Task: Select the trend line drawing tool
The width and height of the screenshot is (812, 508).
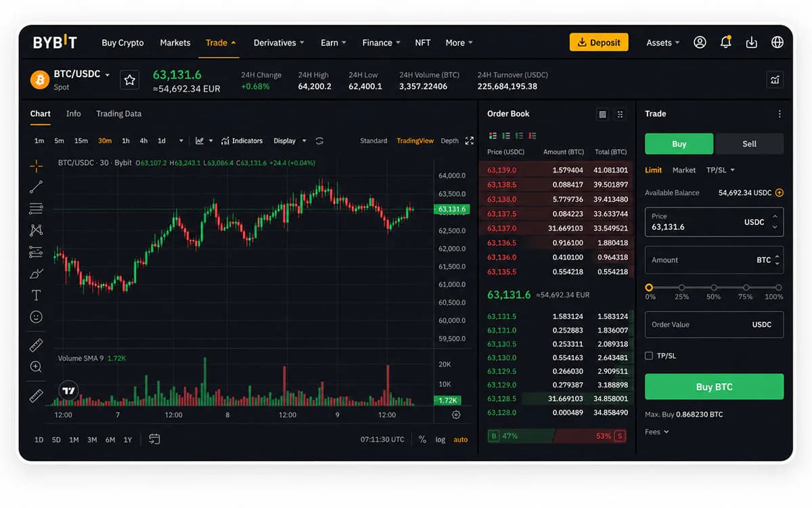Action: 37,186
